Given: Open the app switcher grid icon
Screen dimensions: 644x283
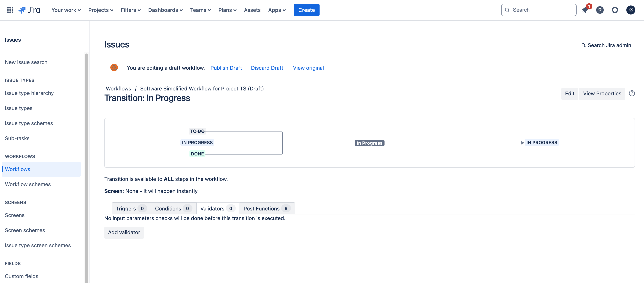Looking at the screenshot, I should [x=10, y=10].
